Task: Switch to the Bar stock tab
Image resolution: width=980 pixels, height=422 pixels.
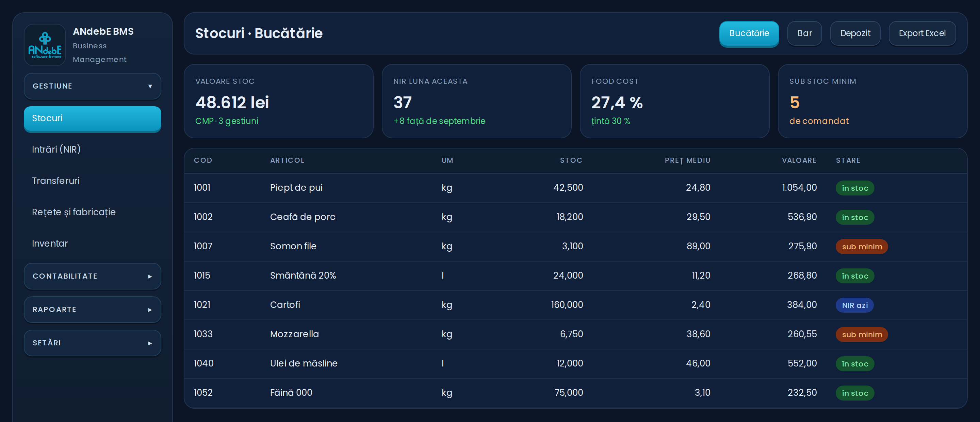Action: click(805, 33)
